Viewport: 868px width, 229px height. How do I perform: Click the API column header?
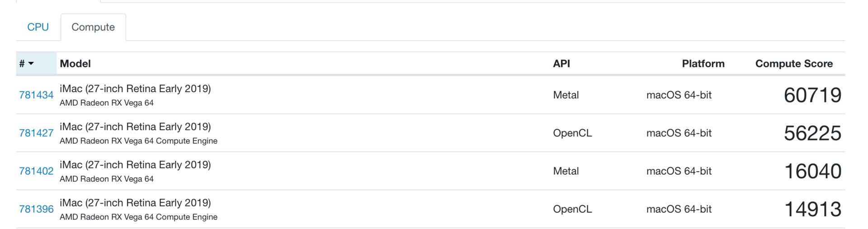pyautogui.click(x=561, y=64)
